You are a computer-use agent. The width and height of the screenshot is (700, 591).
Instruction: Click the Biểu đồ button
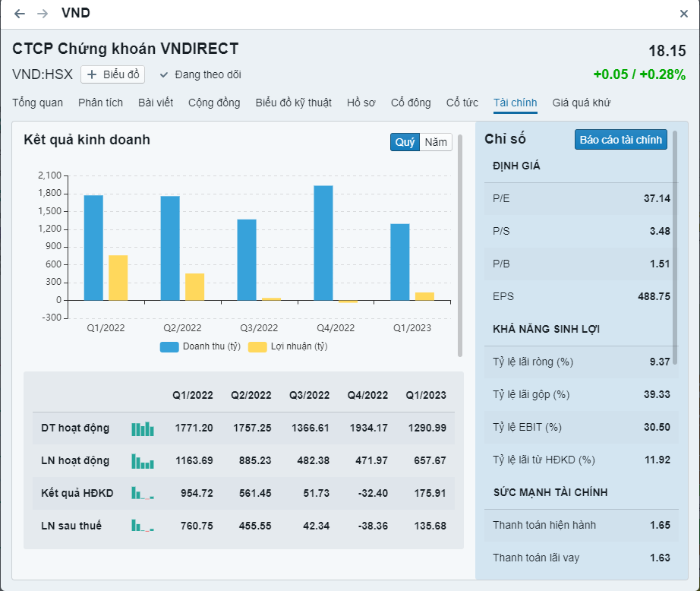tap(112, 74)
